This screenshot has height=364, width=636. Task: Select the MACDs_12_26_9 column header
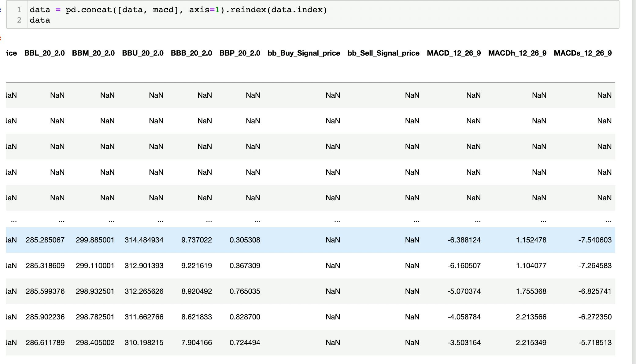[x=583, y=53]
